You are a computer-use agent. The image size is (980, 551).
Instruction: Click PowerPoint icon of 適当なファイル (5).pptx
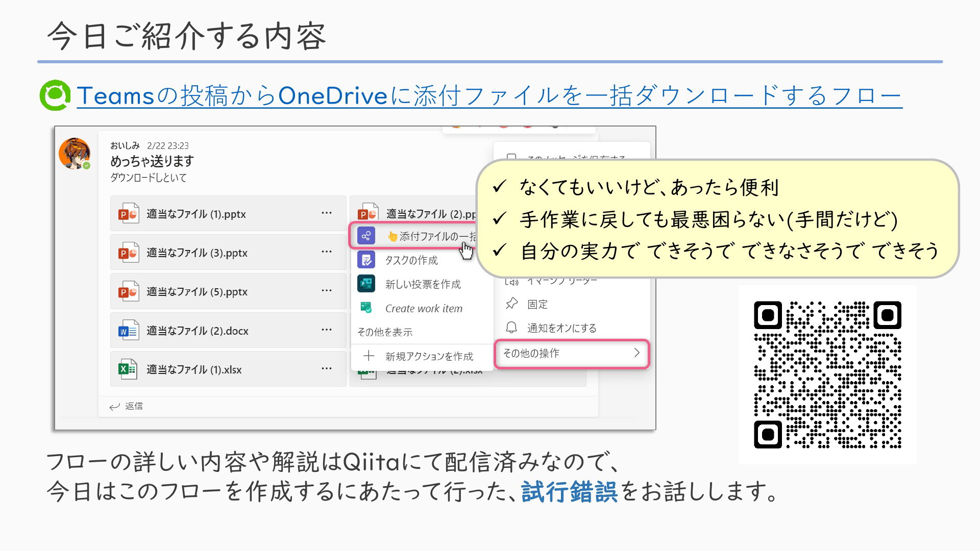(129, 292)
